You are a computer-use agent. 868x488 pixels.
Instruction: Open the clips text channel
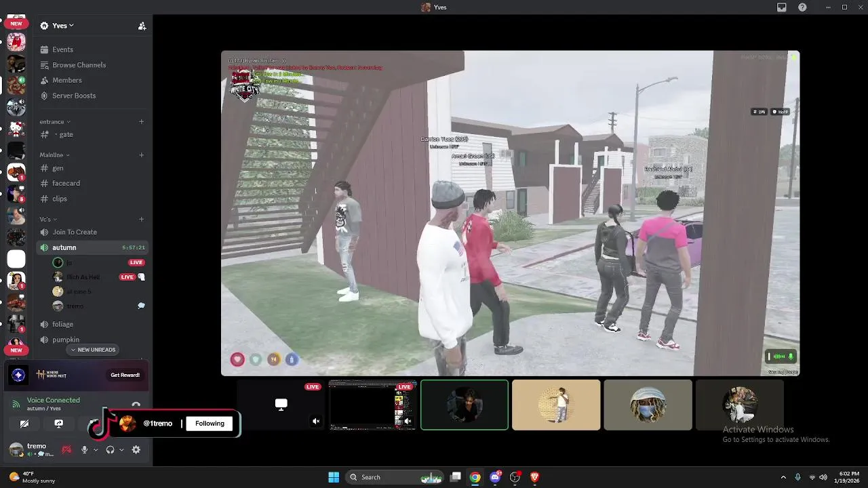tap(92, 199)
